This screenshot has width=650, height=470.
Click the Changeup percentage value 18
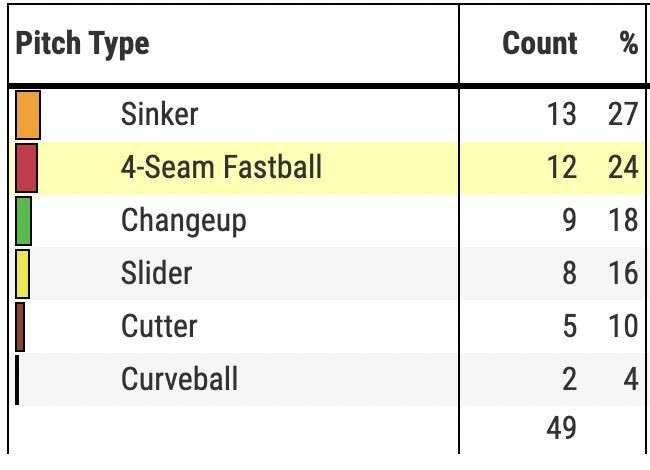(x=623, y=220)
